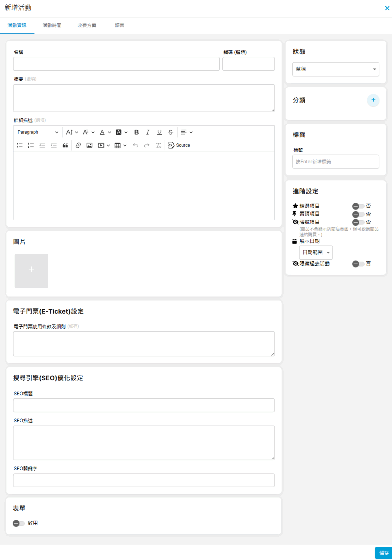Switch to the 活動時間 tab
Screen dimensions: 392x560
pos(52,25)
